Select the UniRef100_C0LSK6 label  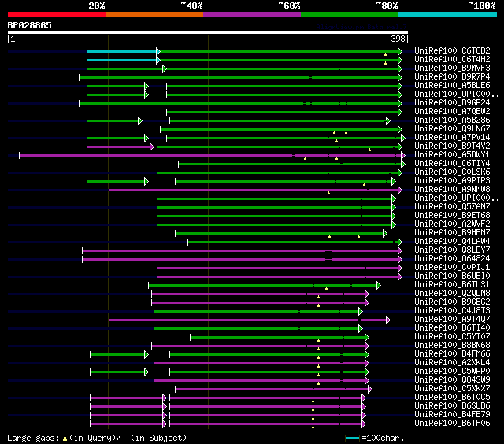(x=452, y=172)
